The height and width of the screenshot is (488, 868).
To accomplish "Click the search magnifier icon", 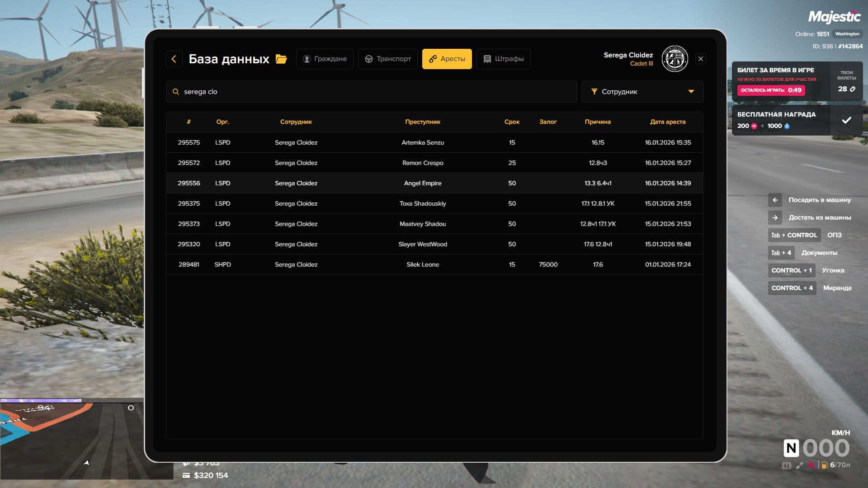I will coord(176,92).
